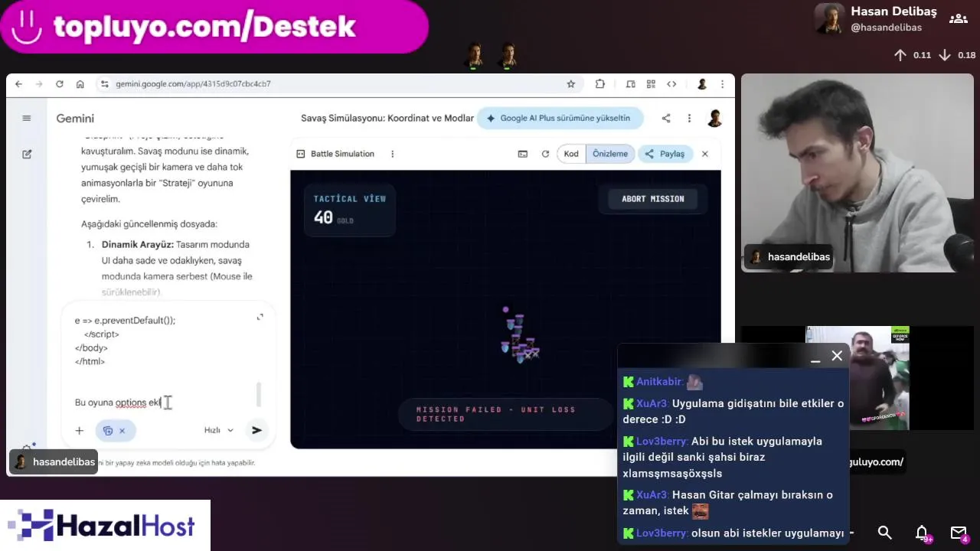
Task: Click the topluyo.com/Destek banner
Action: (x=214, y=27)
